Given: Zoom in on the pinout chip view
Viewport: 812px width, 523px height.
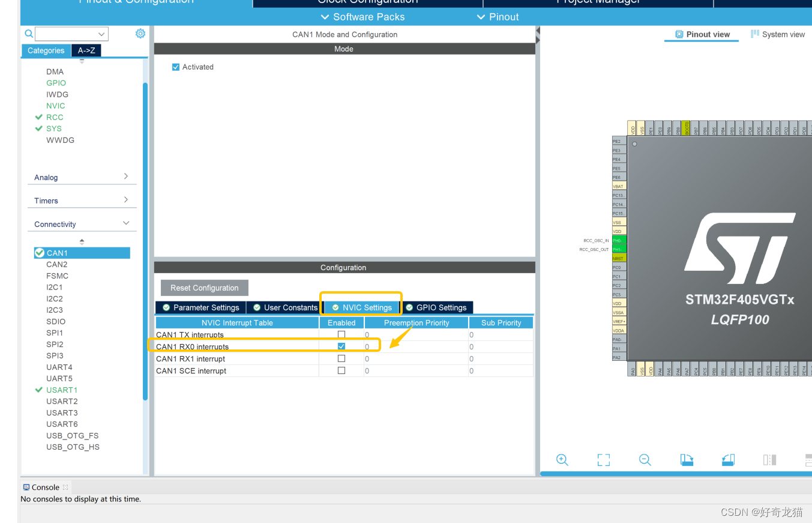Looking at the screenshot, I should tap(562, 460).
